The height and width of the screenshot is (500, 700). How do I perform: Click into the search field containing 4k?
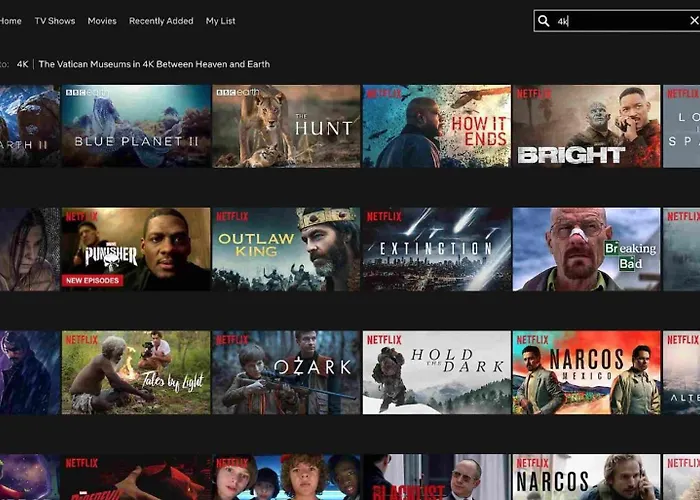(618, 21)
